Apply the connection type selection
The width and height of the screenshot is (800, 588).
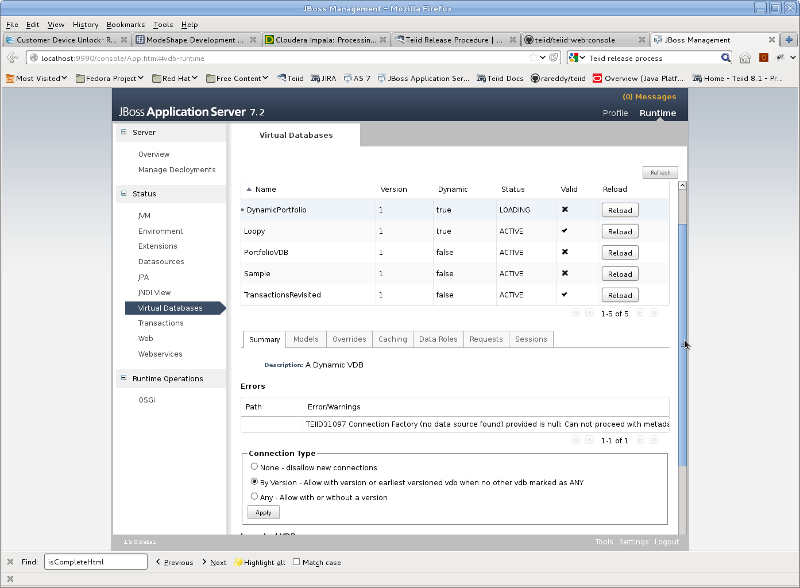click(x=263, y=512)
